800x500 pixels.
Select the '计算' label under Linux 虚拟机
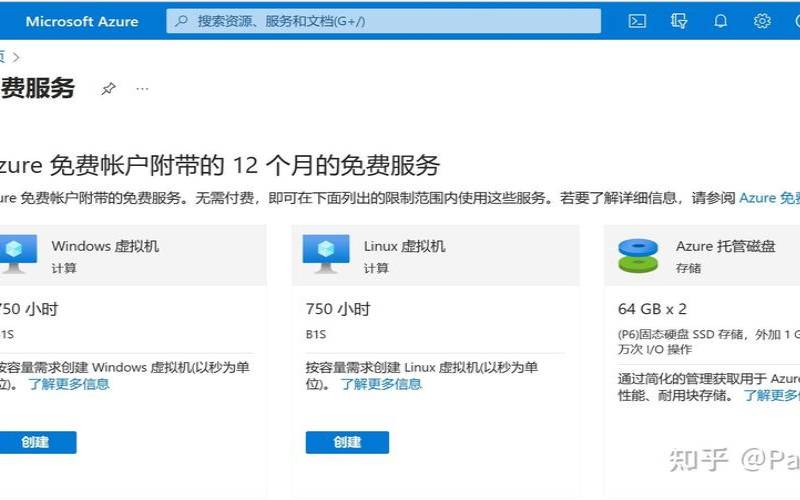pos(376,268)
